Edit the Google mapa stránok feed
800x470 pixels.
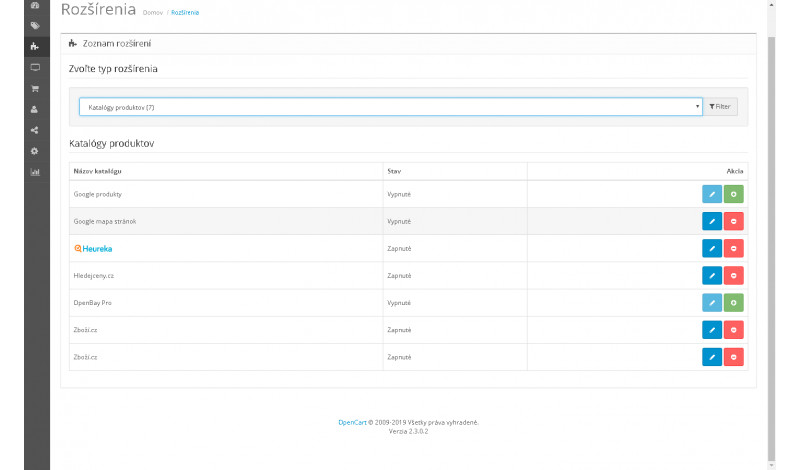pos(712,221)
